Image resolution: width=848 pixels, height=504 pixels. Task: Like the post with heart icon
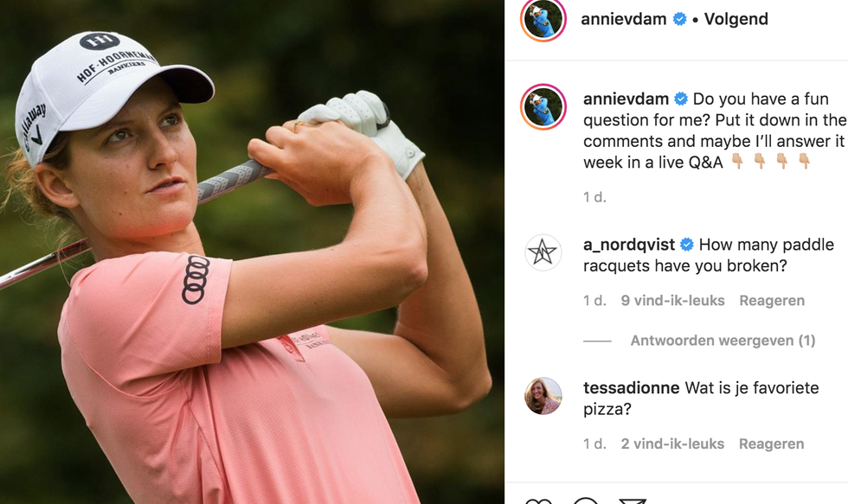tap(538, 501)
